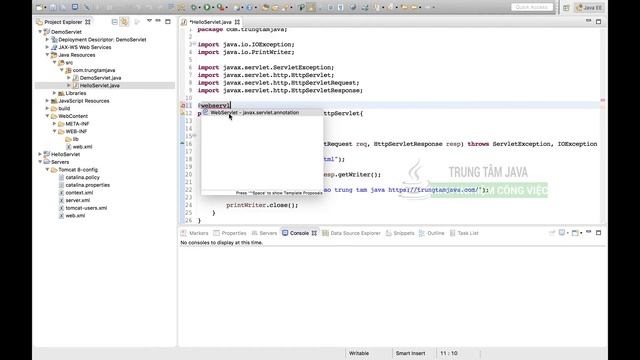The height and width of the screenshot is (360, 640).
Task: Open the Outline tab
Action: coord(431,233)
